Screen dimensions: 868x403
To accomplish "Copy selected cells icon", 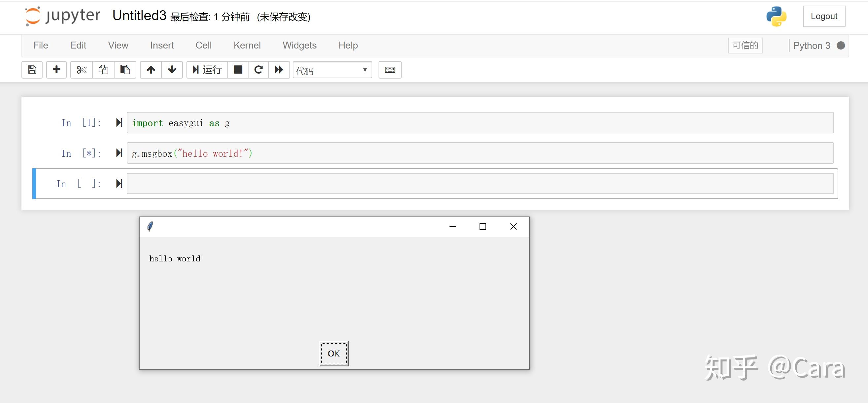I will [x=103, y=70].
